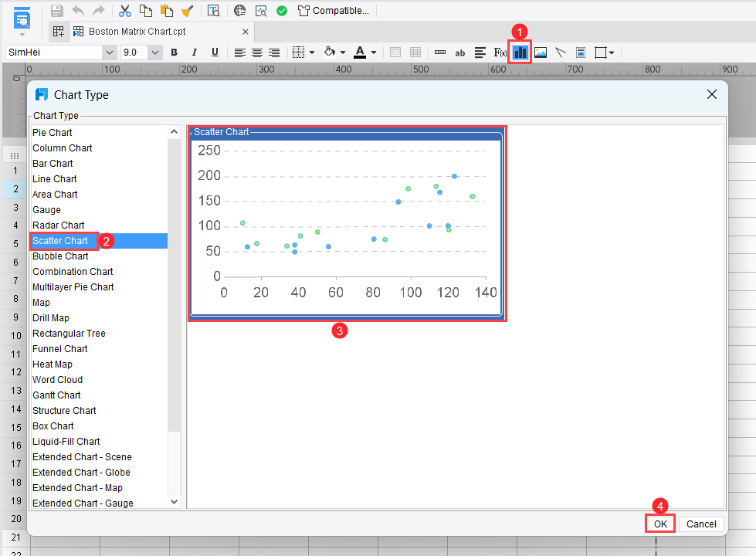
Task: Click the Insert Slash line icon
Action: click(x=561, y=53)
